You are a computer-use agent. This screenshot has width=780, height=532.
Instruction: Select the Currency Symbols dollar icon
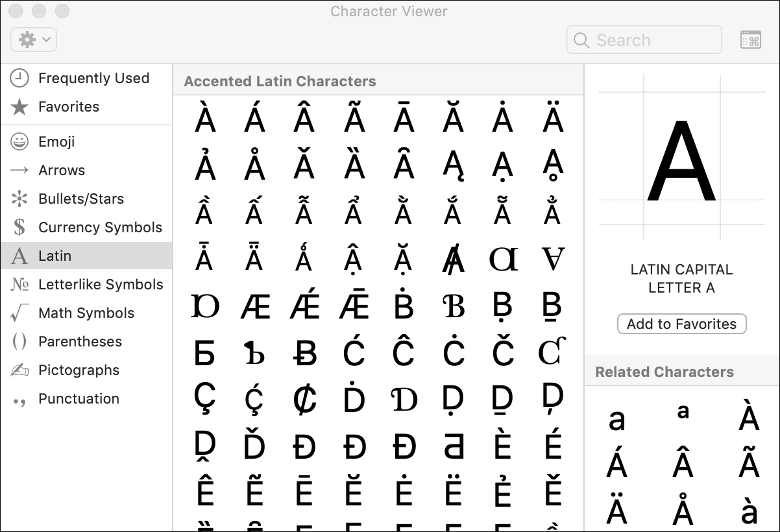[20, 228]
